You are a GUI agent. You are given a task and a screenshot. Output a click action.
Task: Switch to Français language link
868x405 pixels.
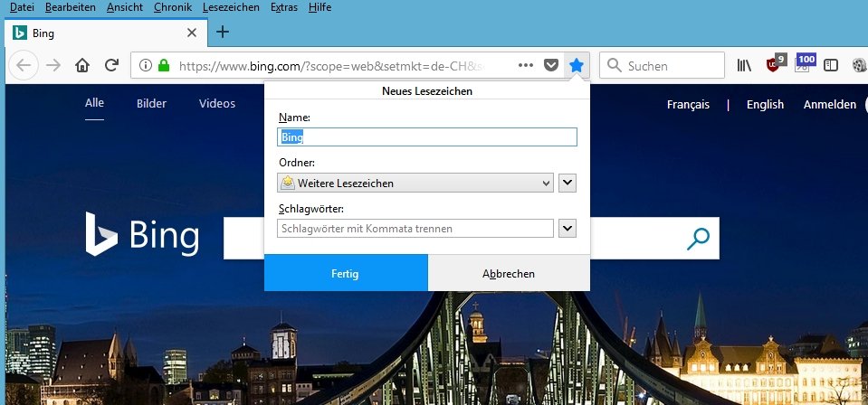point(688,104)
